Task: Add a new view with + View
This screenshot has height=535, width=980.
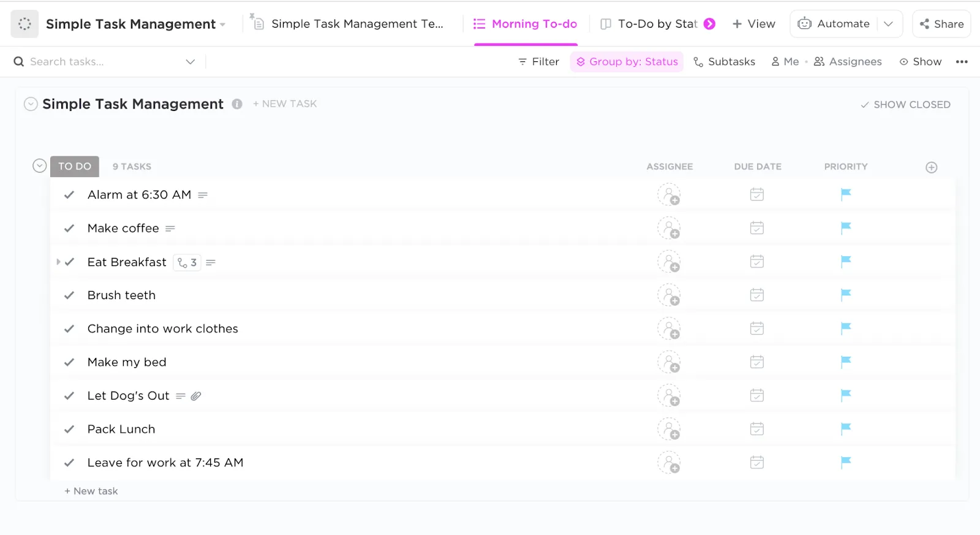Action: [754, 24]
